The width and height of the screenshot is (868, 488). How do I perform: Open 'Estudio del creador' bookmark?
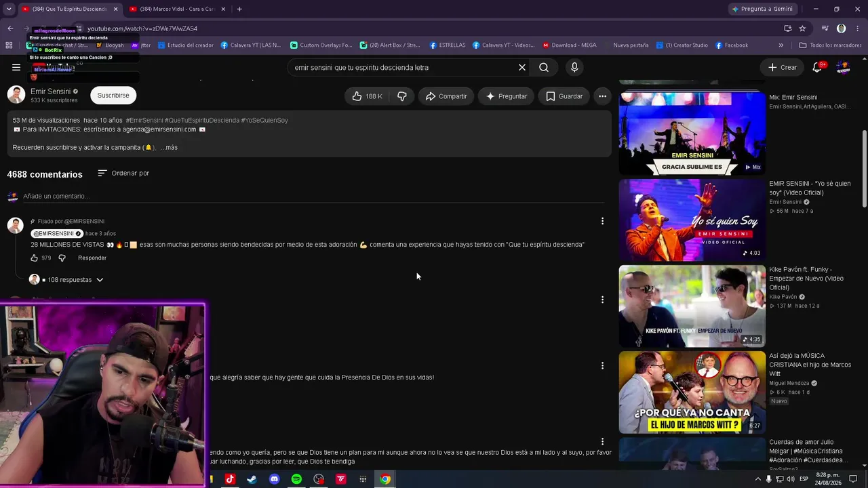click(x=186, y=45)
